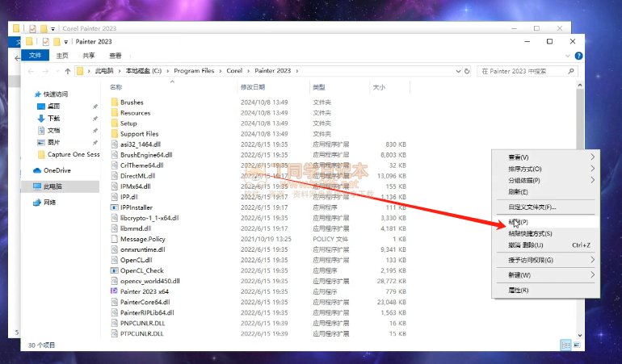Open 桌面 in quick access
The height and width of the screenshot is (364, 622).
[53, 107]
